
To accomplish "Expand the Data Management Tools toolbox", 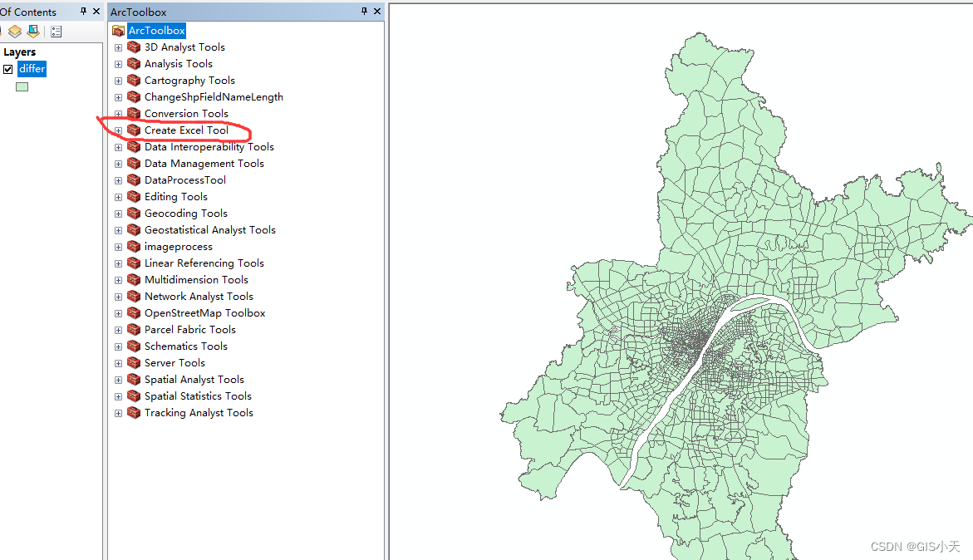I will [118, 163].
